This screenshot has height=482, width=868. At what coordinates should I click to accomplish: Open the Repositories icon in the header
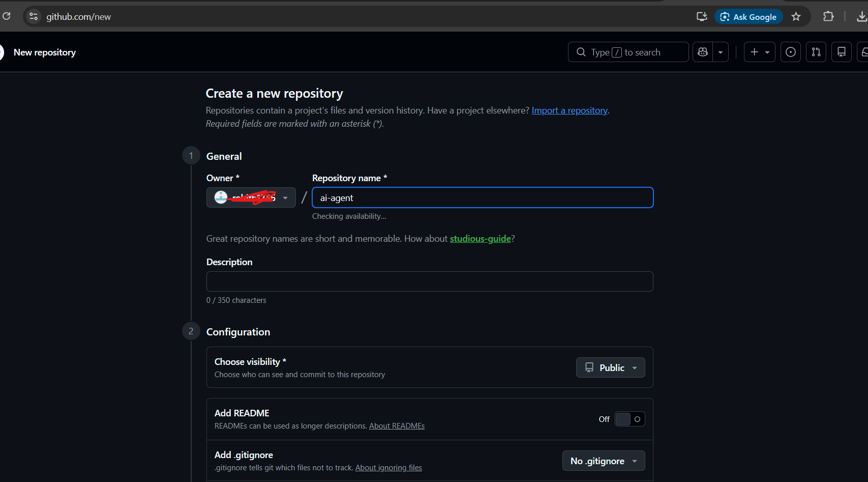pyautogui.click(x=842, y=52)
